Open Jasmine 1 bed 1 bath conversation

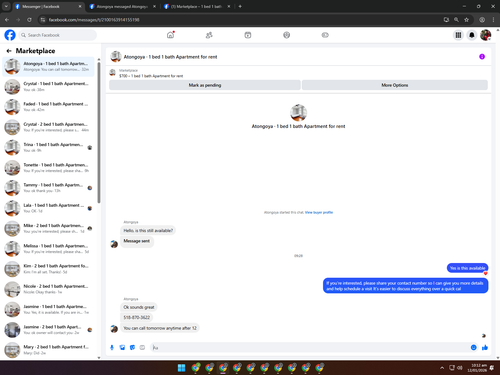coord(49,309)
